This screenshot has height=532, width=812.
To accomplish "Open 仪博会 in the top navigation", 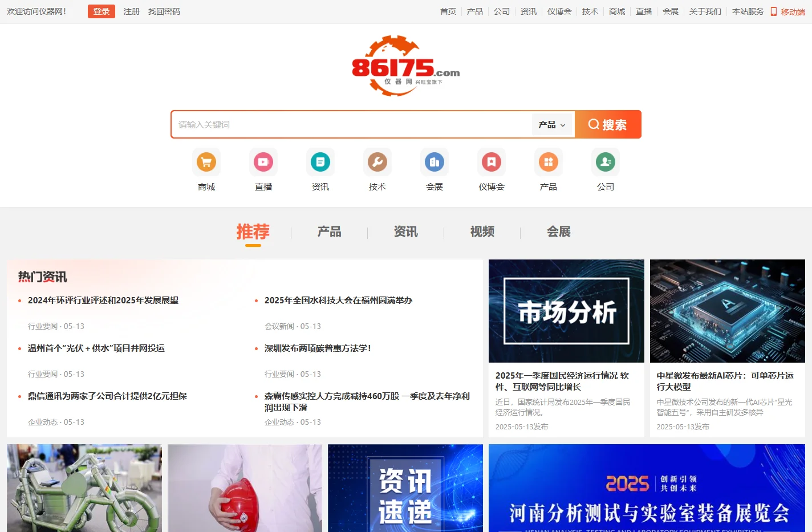I will tap(559, 11).
